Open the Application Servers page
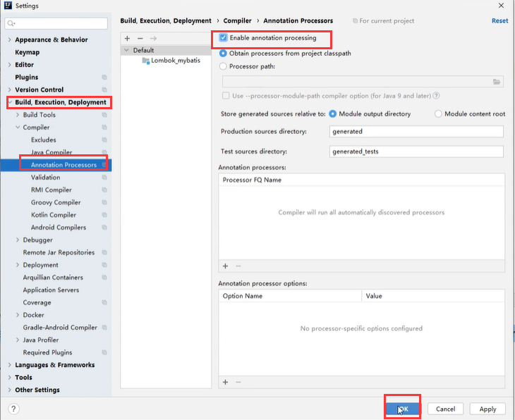 [x=51, y=290]
